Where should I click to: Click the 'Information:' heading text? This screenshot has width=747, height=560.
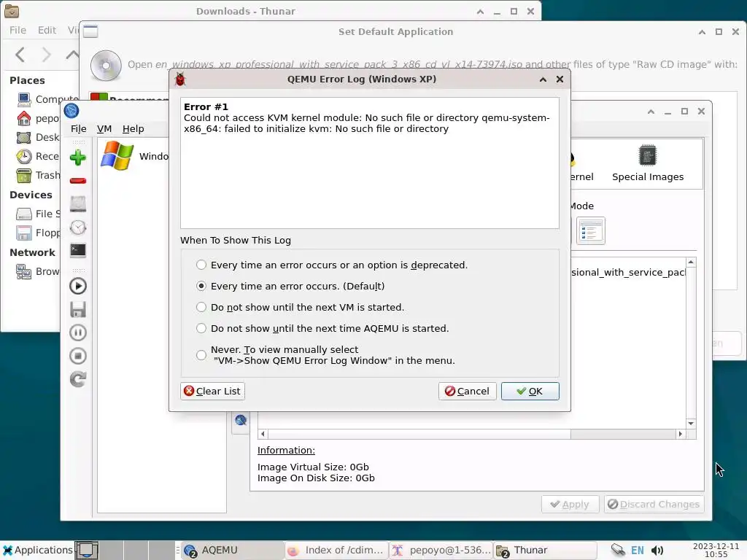click(x=286, y=450)
